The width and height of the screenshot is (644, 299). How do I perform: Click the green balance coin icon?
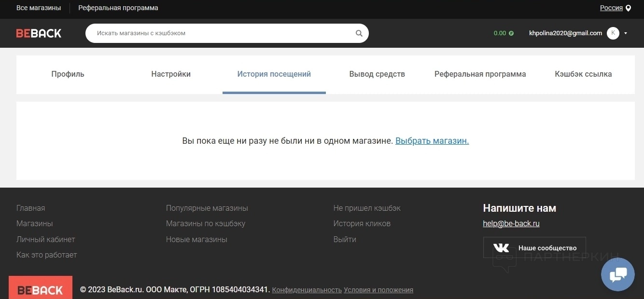(511, 33)
